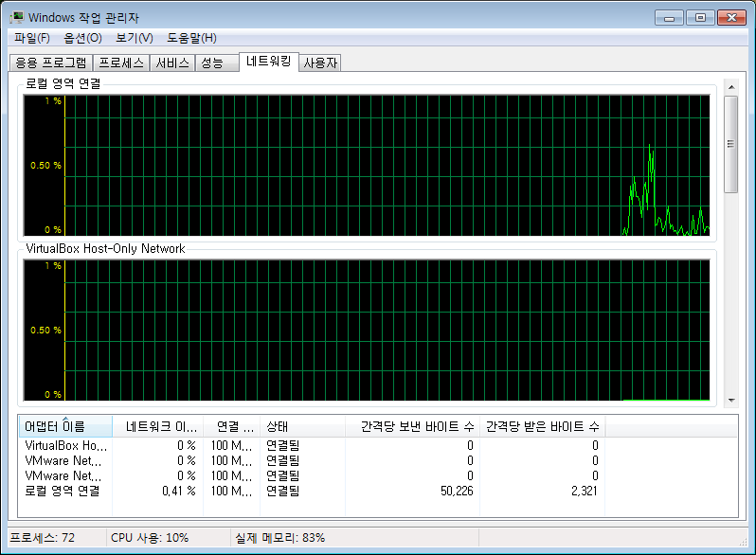This screenshot has width=756, height=555.
Task: Sort by 간격당 보낸 바이트 수 column
Action: click(x=412, y=426)
